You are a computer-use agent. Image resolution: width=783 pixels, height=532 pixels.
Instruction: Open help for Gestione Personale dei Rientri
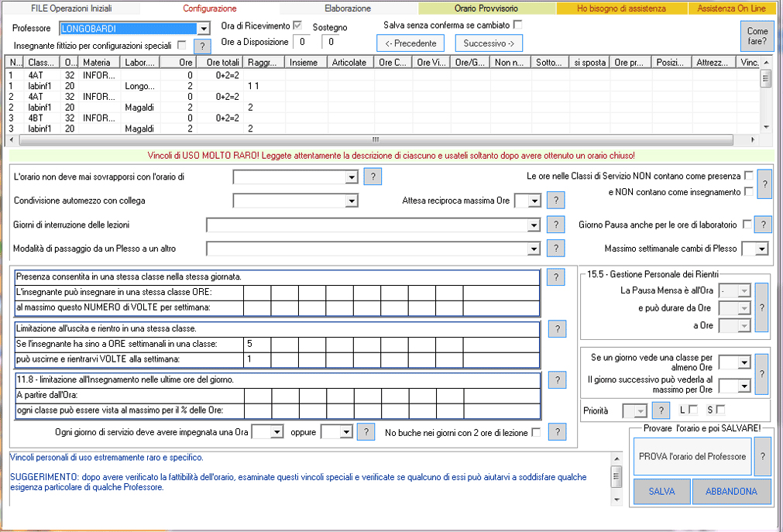pyautogui.click(x=761, y=307)
